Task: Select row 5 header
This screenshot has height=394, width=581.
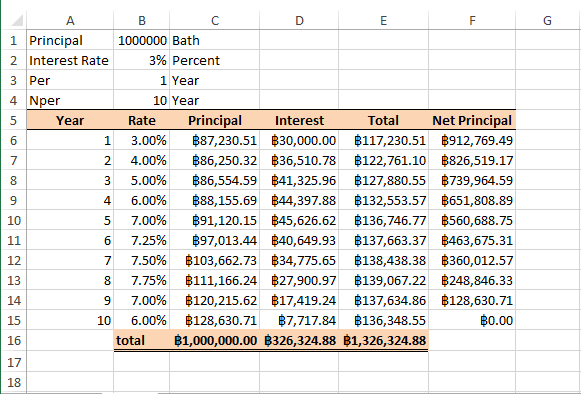Action: 14,120
